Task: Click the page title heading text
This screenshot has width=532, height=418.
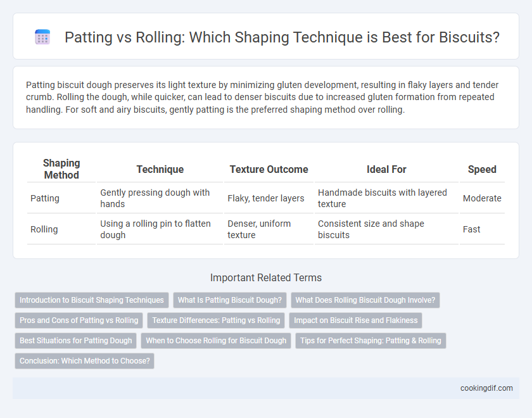Action: pyautogui.click(x=282, y=37)
